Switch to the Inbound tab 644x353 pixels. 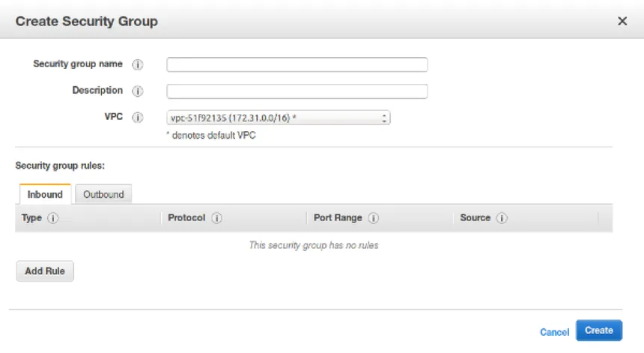[45, 194]
